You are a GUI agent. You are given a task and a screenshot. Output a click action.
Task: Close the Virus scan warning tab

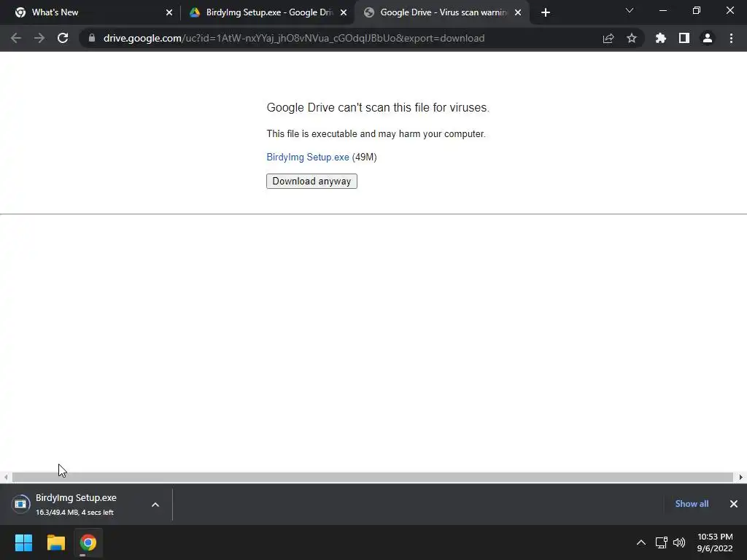pos(518,12)
